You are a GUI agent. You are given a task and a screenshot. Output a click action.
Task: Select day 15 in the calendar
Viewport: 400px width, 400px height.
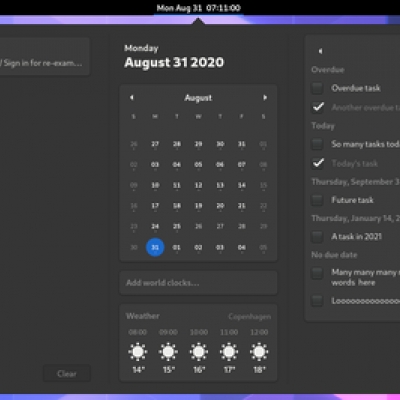click(x=263, y=185)
